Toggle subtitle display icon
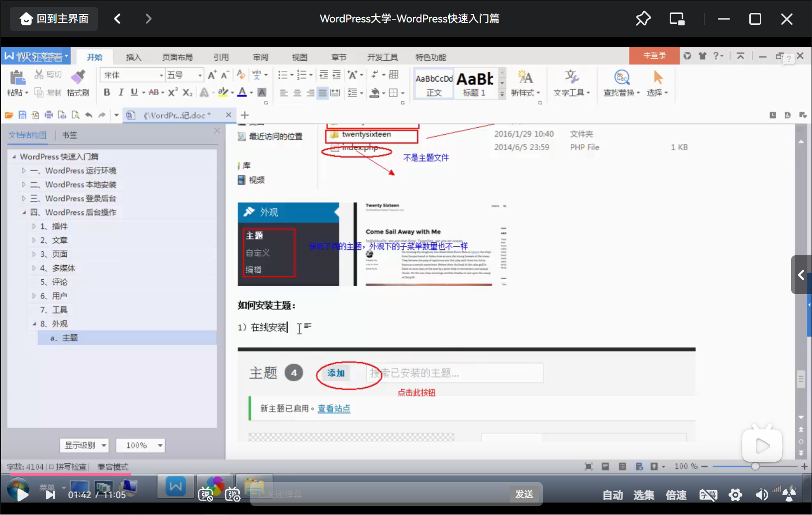Image resolution: width=812 pixels, height=515 pixels. [x=708, y=495]
